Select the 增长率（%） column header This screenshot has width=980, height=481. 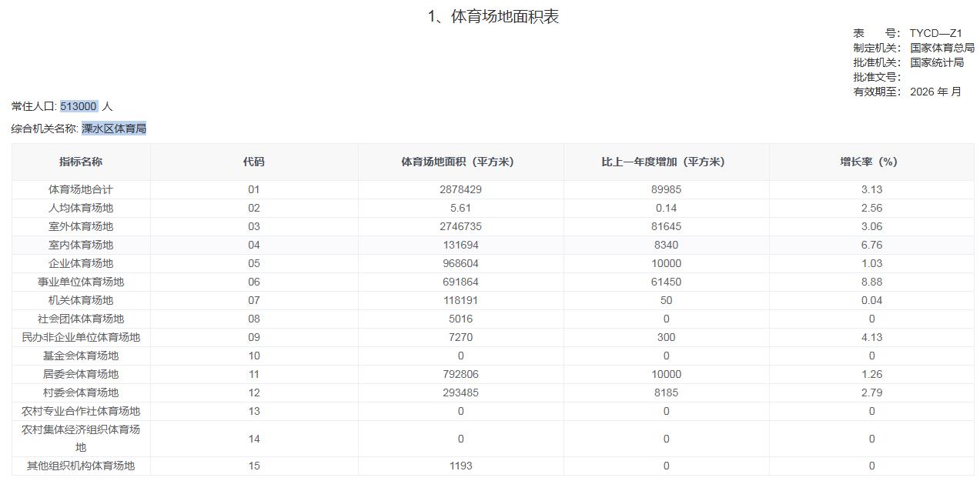[871, 162]
